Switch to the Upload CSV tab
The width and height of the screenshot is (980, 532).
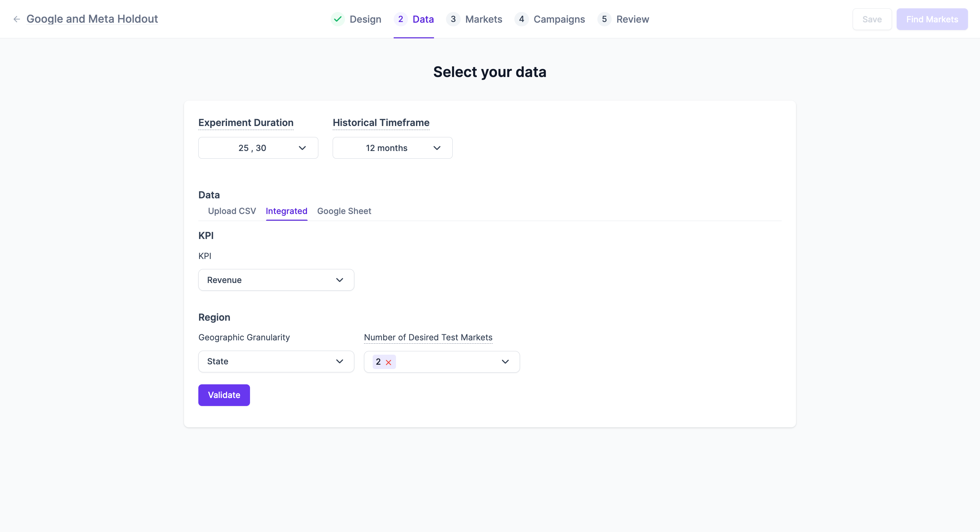click(x=232, y=211)
